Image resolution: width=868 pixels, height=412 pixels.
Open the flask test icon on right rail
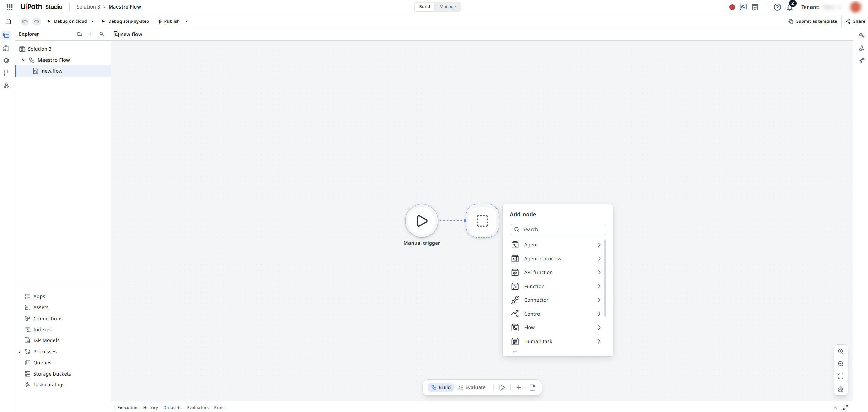tap(862, 48)
